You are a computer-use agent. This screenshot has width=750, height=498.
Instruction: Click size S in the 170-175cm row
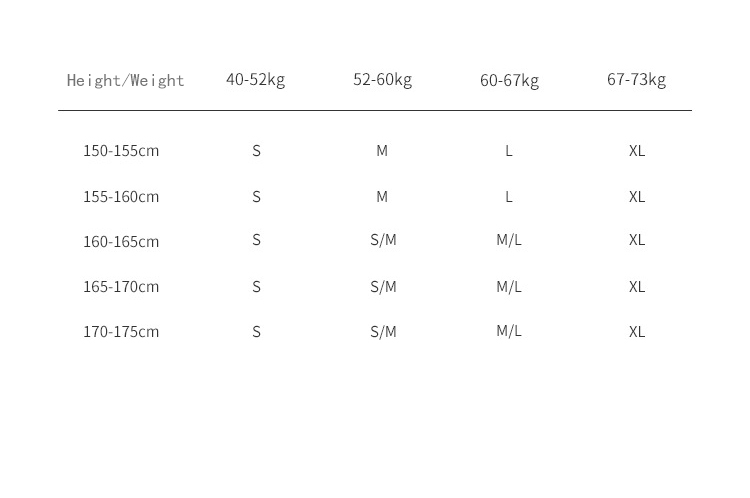tap(256, 332)
